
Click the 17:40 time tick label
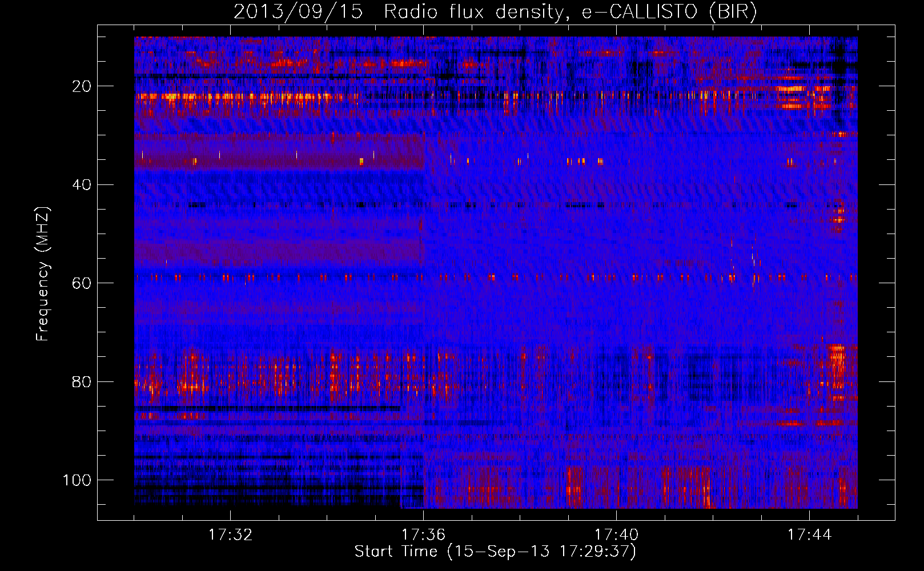(616, 535)
